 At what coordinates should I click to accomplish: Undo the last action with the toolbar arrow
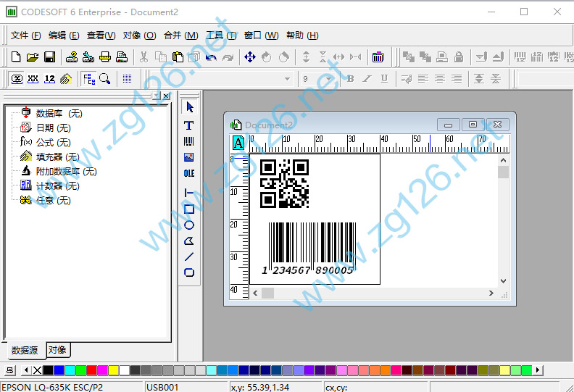211,57
